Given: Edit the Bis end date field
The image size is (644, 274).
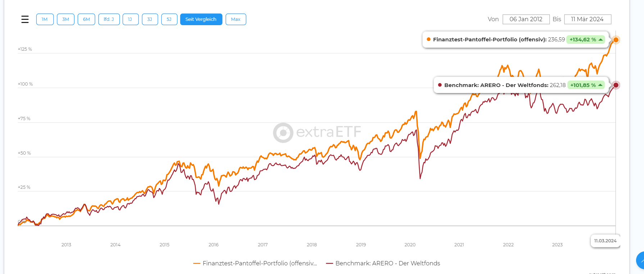Looking at the screenshot, I should (x=587, y=19).
